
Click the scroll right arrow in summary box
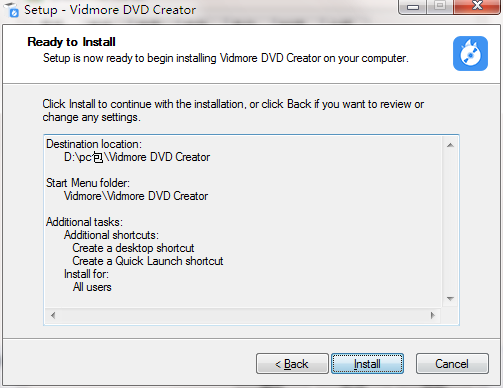click(x=433, y=315)
